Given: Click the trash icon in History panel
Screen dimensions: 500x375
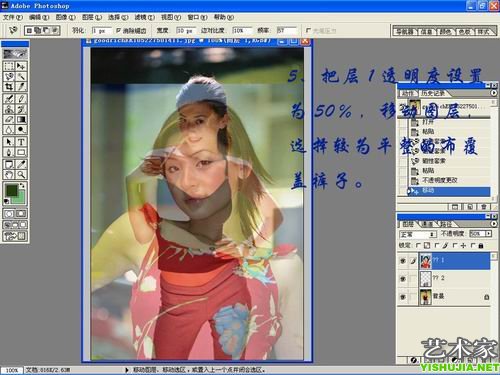Looking at the screenshot, I should (483, 207).
